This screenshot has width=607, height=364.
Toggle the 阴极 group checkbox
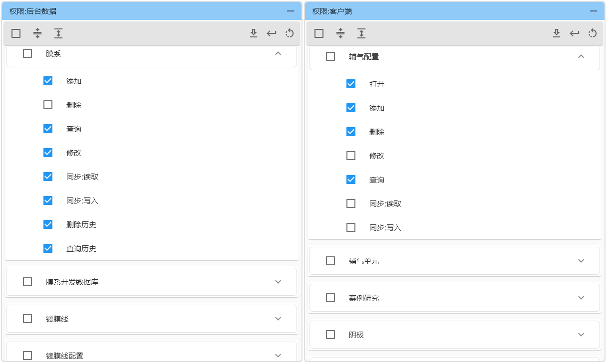330,335
